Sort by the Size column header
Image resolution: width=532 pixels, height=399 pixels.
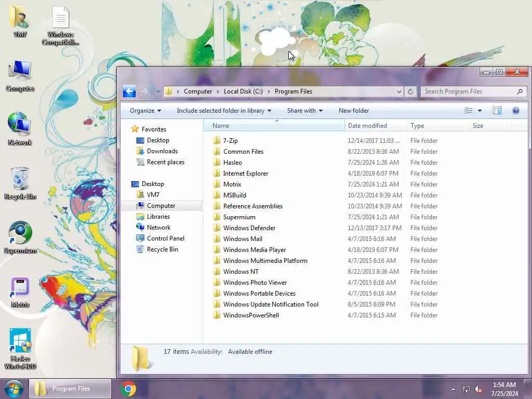(490, 126)
